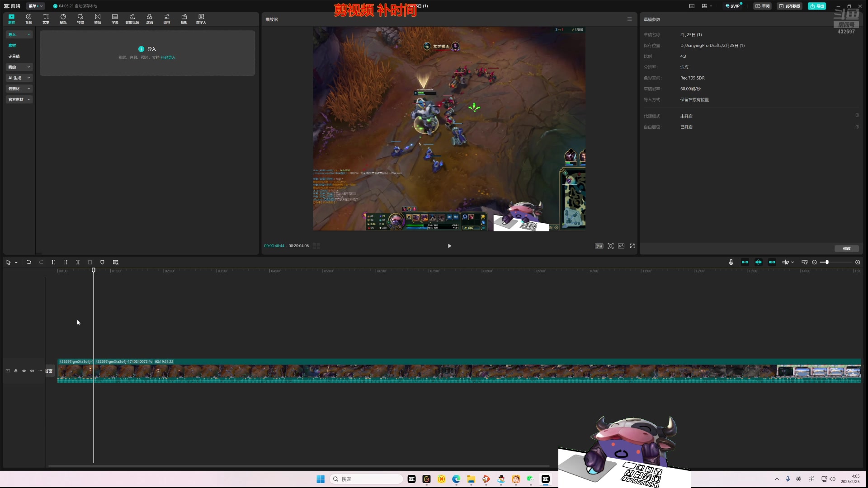Viewport: 868px width, 488px height.
Task: Expand the AI 生成 sidebar section
Action: coord(19,78)
